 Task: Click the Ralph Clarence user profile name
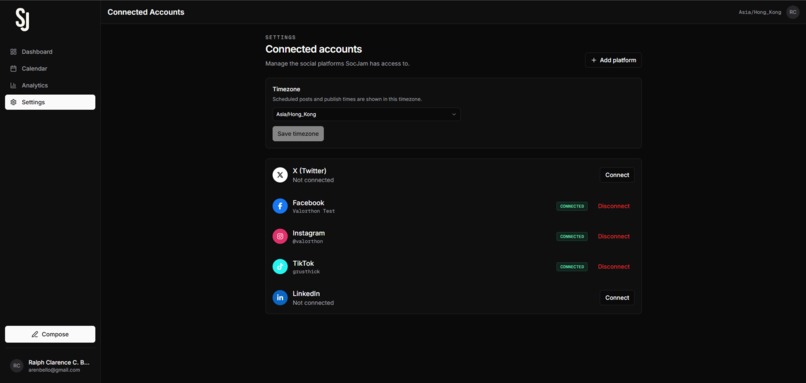59,362
